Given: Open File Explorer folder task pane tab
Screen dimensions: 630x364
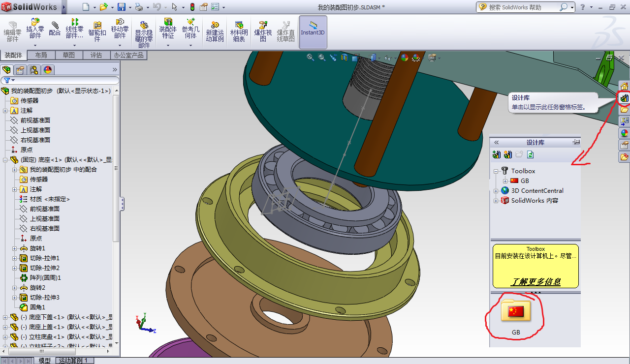Looking at the screenshot, I should point(624,110).
